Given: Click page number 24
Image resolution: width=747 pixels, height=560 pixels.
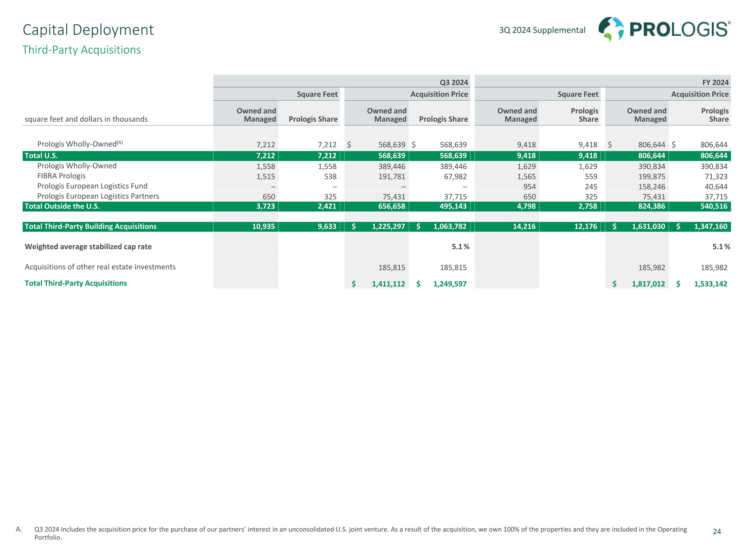Looking at the screenshot, I should (717, 532).
